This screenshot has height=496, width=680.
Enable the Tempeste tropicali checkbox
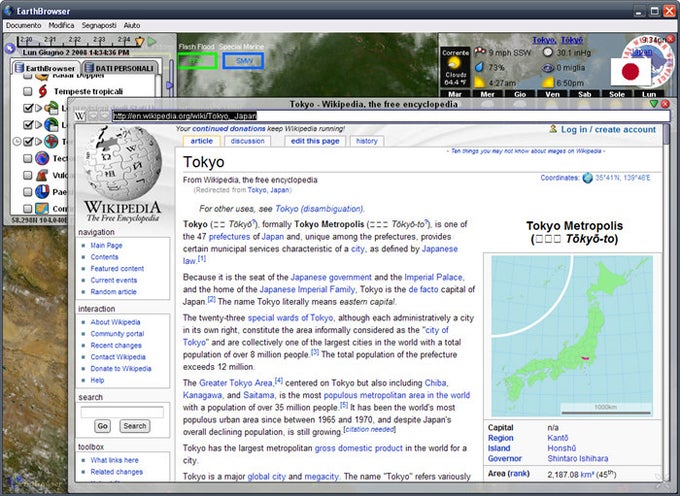28,91
